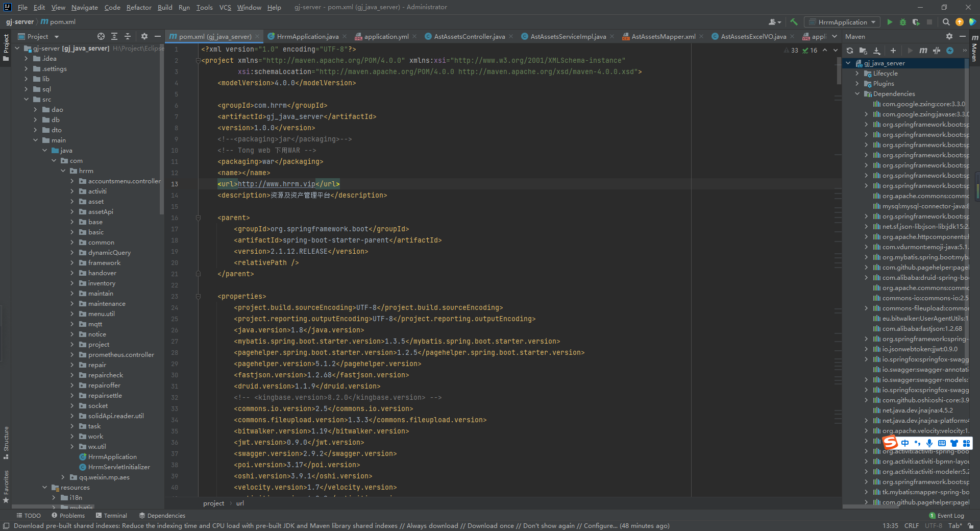Jump to next highlighted error arrow
The height and width of the screenshot is (531, 980).
coord(836,50)
